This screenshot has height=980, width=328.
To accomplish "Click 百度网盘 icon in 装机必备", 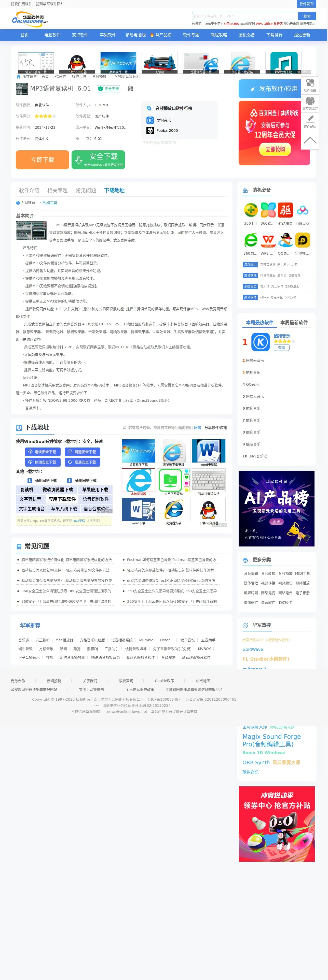I will [x=303, y=210].
